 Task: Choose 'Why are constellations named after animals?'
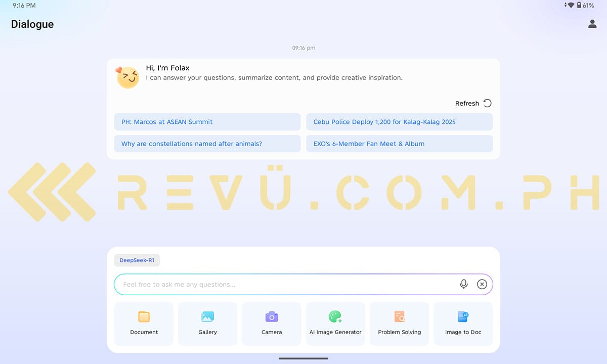pyautogui.click(x=207, y=144)
